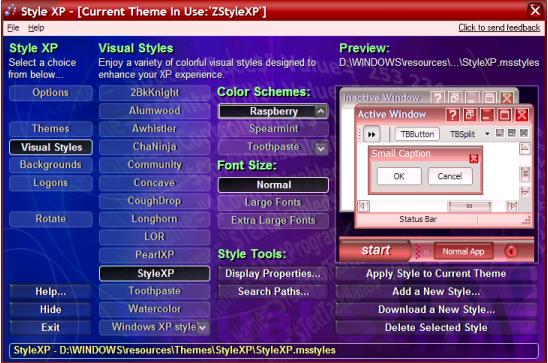Click the TBButton toolbar button in preview
Screen dimensions: 548x363
tap(417, 134)
